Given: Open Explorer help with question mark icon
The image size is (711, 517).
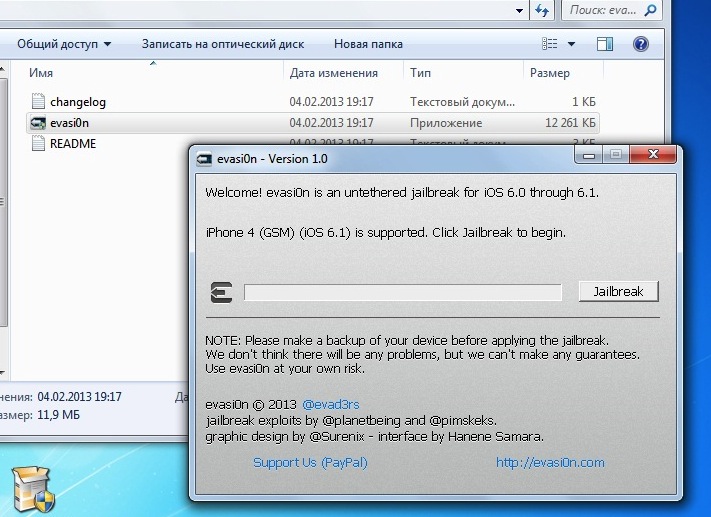Looking at the screenshot, I should pos(640,44).
